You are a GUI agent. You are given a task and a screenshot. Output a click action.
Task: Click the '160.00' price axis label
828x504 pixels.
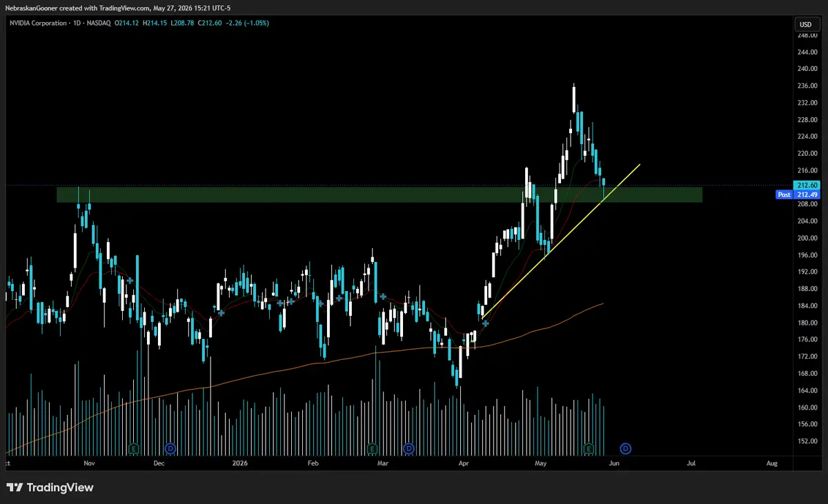pyautogui.click(x=807, y=407)
